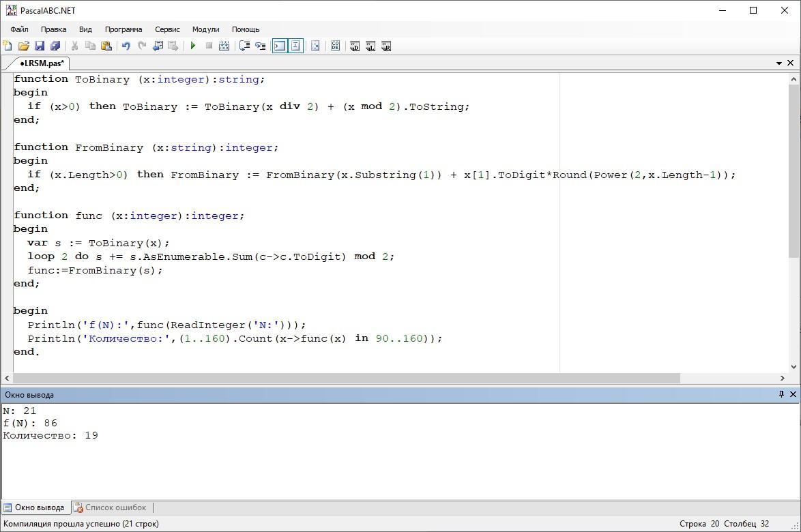Open the Помощь menu

(246, 29)
